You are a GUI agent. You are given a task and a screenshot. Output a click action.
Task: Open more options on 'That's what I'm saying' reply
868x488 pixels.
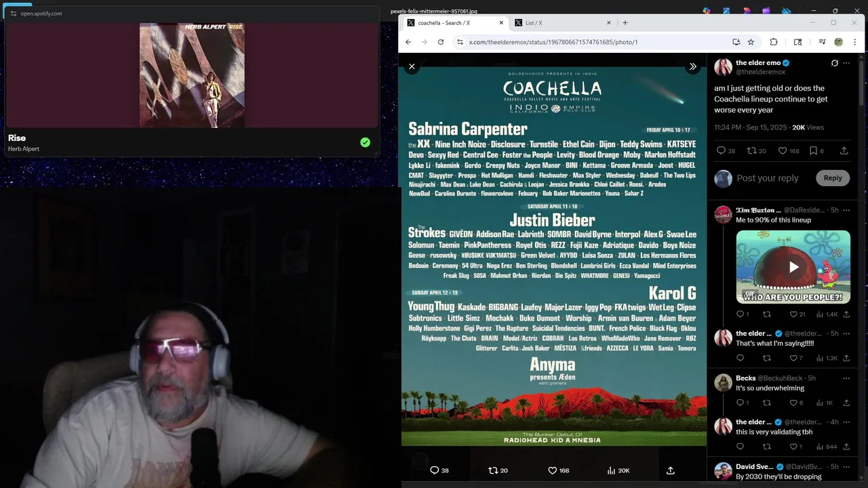846,333
